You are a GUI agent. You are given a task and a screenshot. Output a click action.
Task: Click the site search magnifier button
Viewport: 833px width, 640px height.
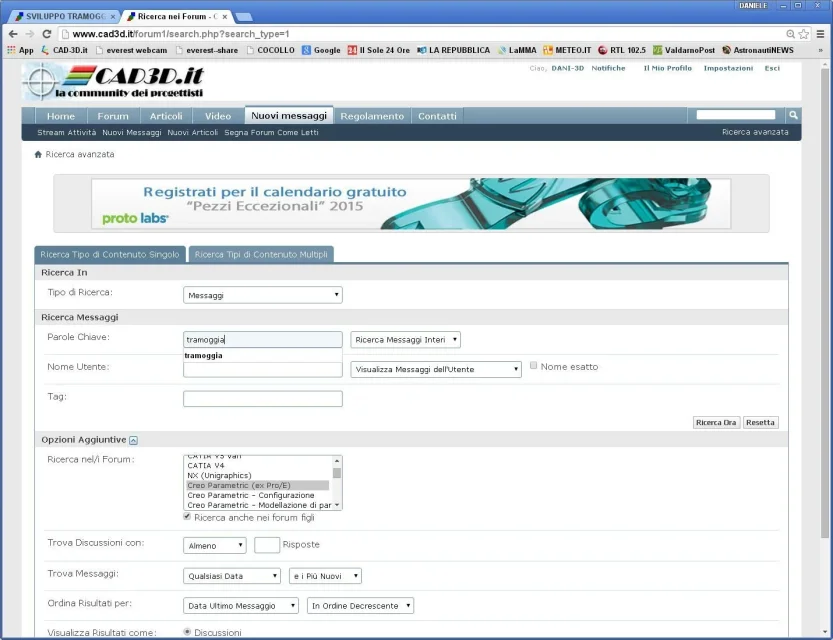click(793, 115)
